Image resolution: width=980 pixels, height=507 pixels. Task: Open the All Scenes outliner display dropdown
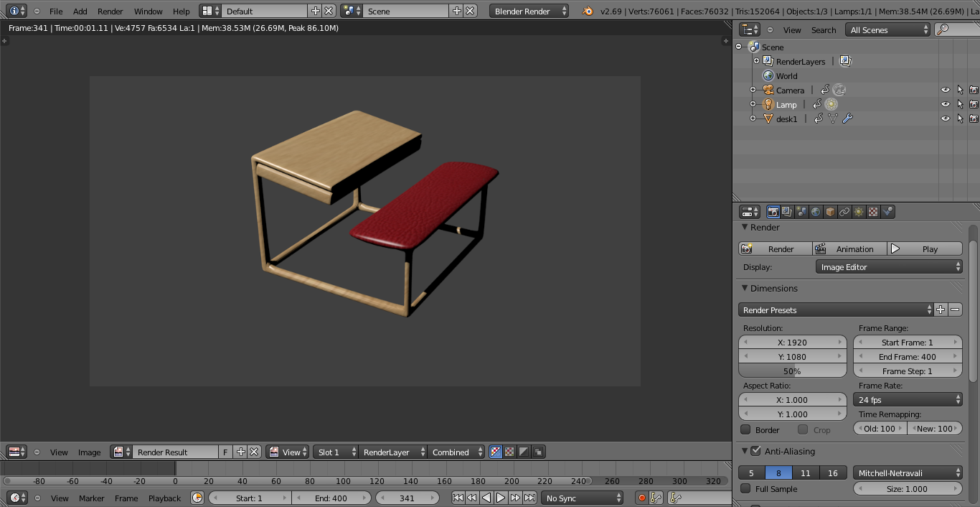pyautogui.click(x=888, y=29)
